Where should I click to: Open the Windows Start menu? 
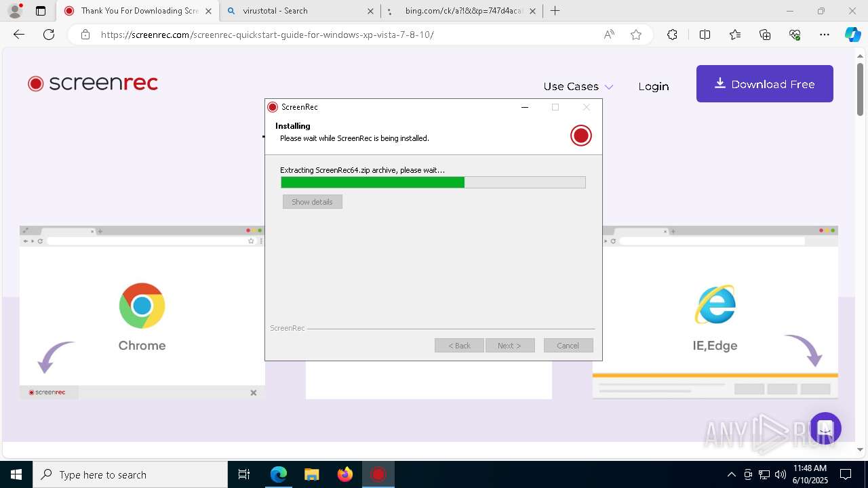point(16,474)
